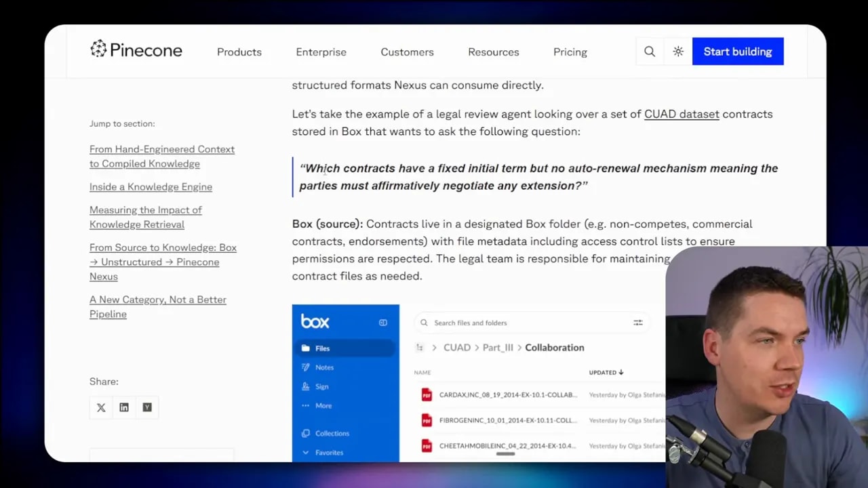Image resolution: width=868 pixels, height=488 pixels.
Task: Click the 'Share:' label
Action: 104,382
